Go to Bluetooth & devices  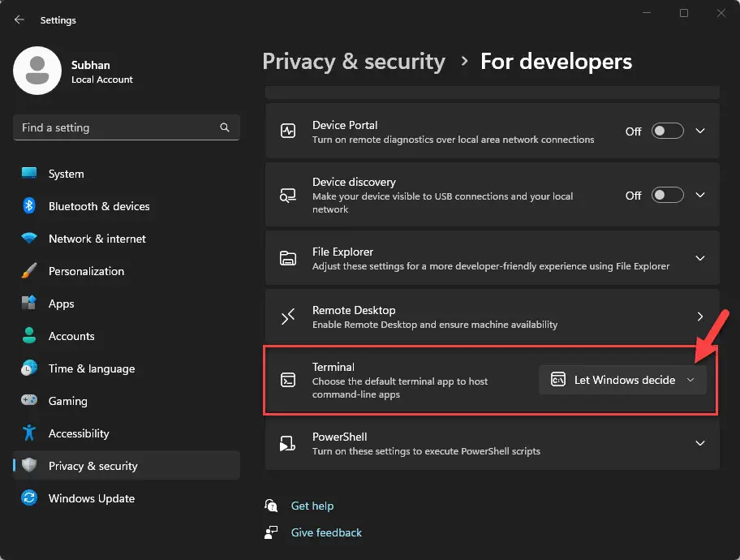click(x=127, y=206)
